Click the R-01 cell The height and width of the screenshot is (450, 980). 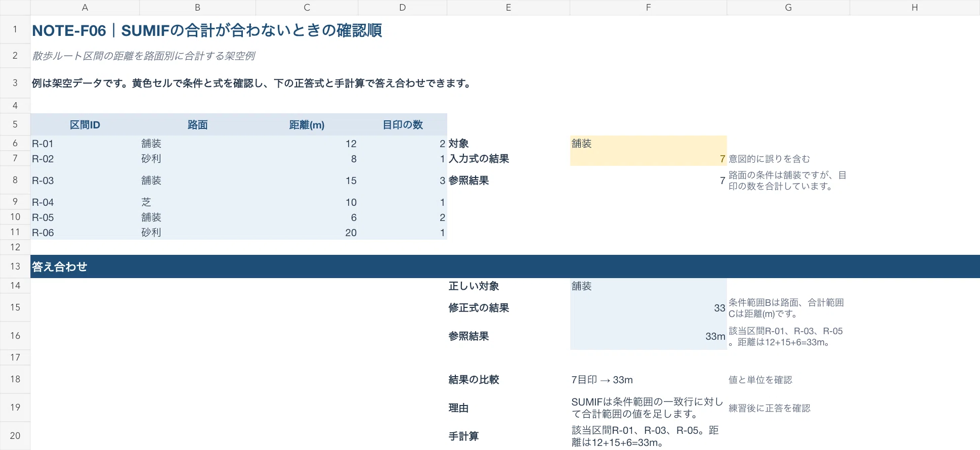(85, 144)
